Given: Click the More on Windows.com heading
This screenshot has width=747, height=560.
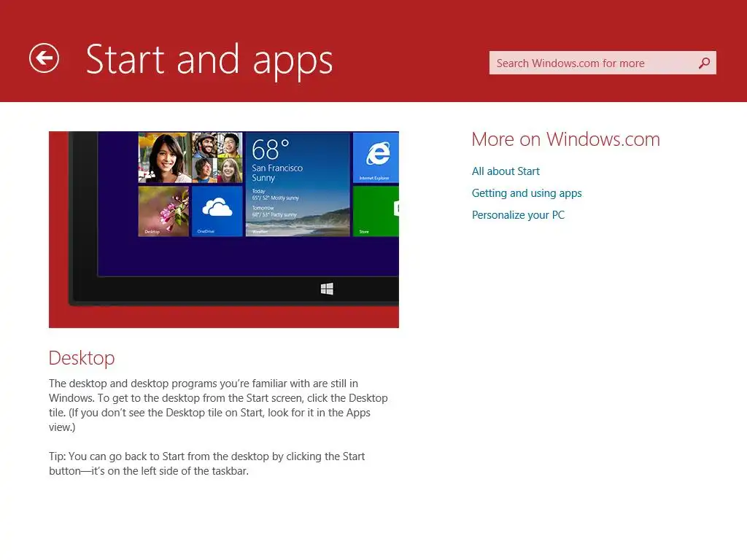Looking at the screenshot, I should (565, 139).
